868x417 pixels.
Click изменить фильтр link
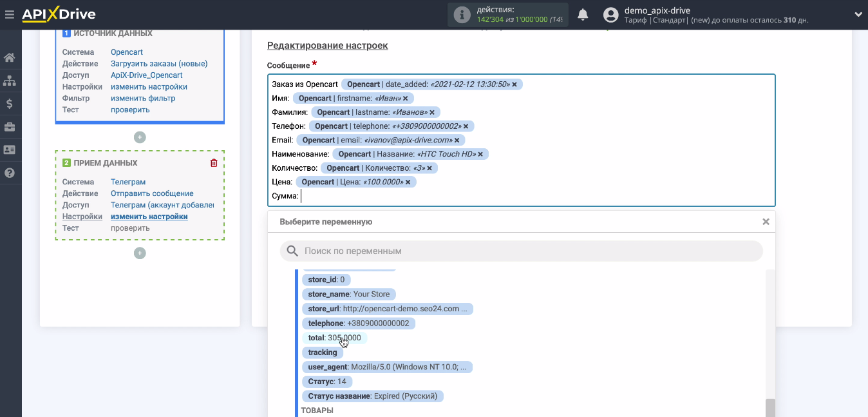pyautogui.click(x=143, y=99)
